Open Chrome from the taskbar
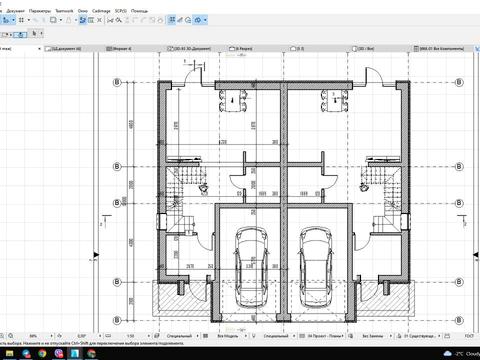The height and width of the screenshot is (360, 480). click(42, 353)
